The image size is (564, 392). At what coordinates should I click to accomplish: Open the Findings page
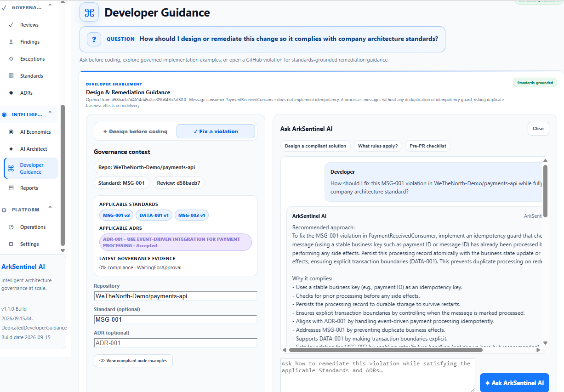(29, 42)
